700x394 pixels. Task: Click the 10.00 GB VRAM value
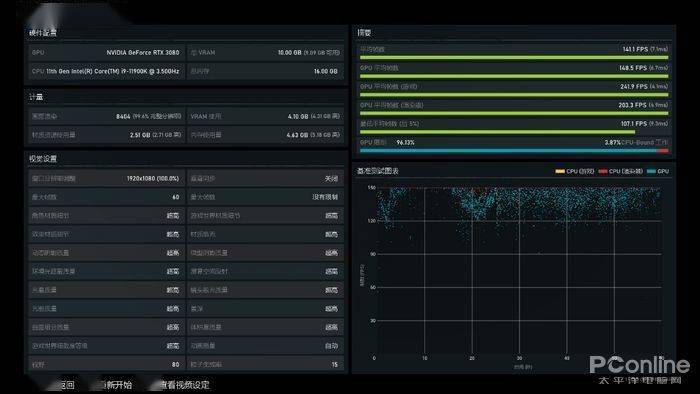tap(289, 53)
